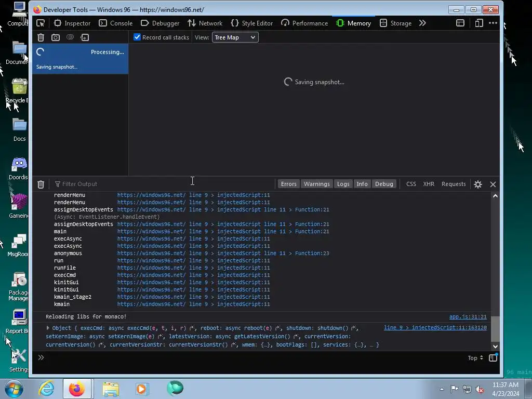This screenshot has height=399, width=532.
Task: Activate the element picker icon
Action: [x=41, y=23]
